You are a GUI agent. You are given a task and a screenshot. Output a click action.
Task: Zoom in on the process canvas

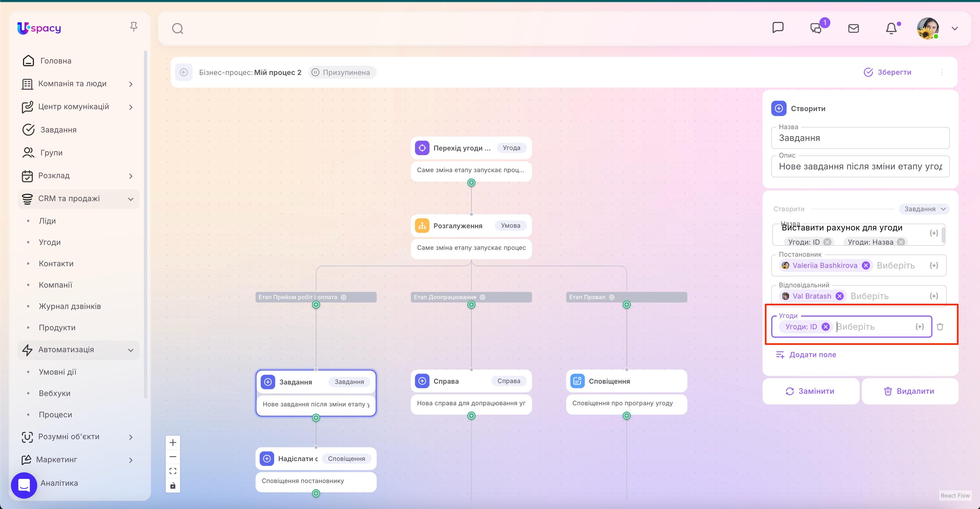(173, 442)
